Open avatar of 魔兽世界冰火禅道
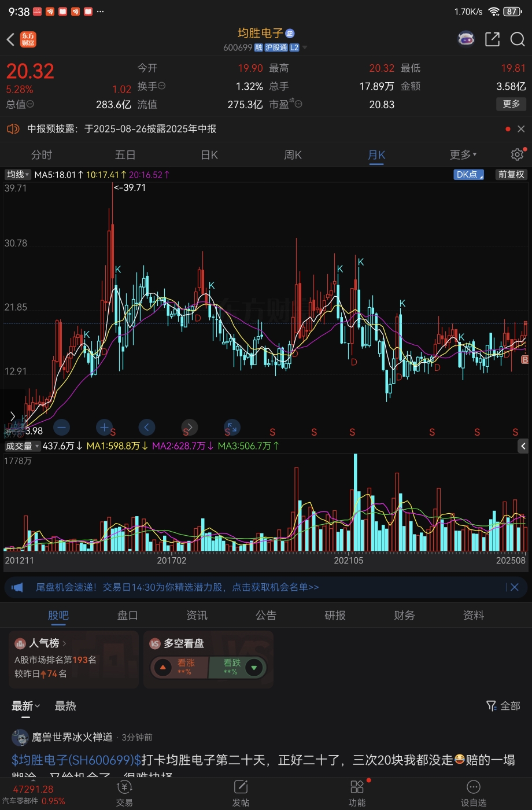The width and height of the screenshot is (532, 810). 20,737
